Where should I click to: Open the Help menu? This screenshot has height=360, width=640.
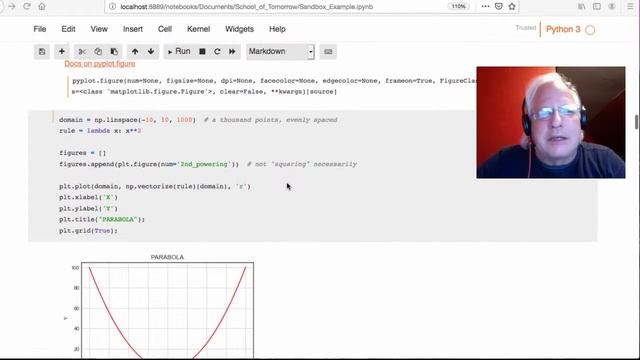(x=277, y=29)
